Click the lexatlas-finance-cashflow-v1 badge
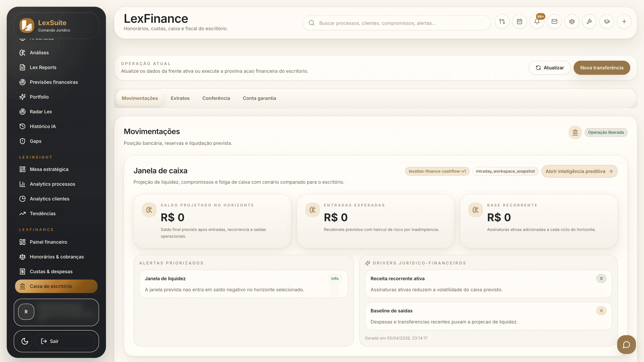The width and height of the screenshot is (644, 362). 437,171
